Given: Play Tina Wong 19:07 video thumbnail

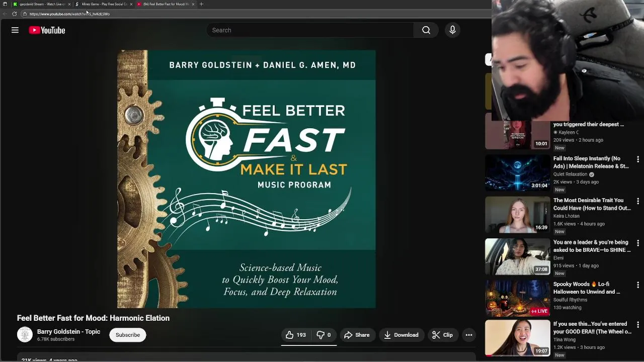Looking at the screenshot, I should coord(517,338).
